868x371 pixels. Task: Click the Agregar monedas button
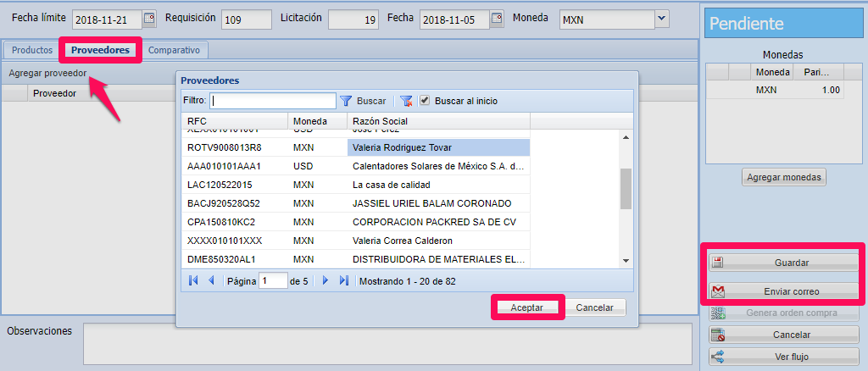[783, 178]
